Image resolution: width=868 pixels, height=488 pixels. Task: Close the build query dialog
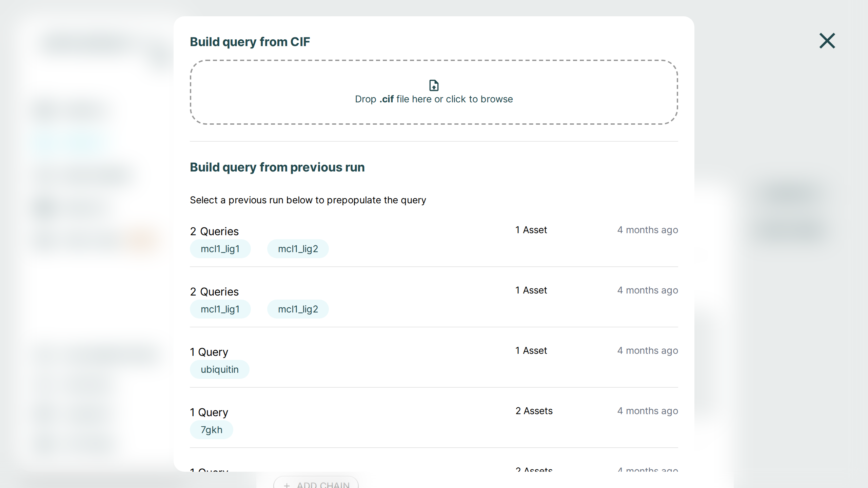tap(827, 41)
